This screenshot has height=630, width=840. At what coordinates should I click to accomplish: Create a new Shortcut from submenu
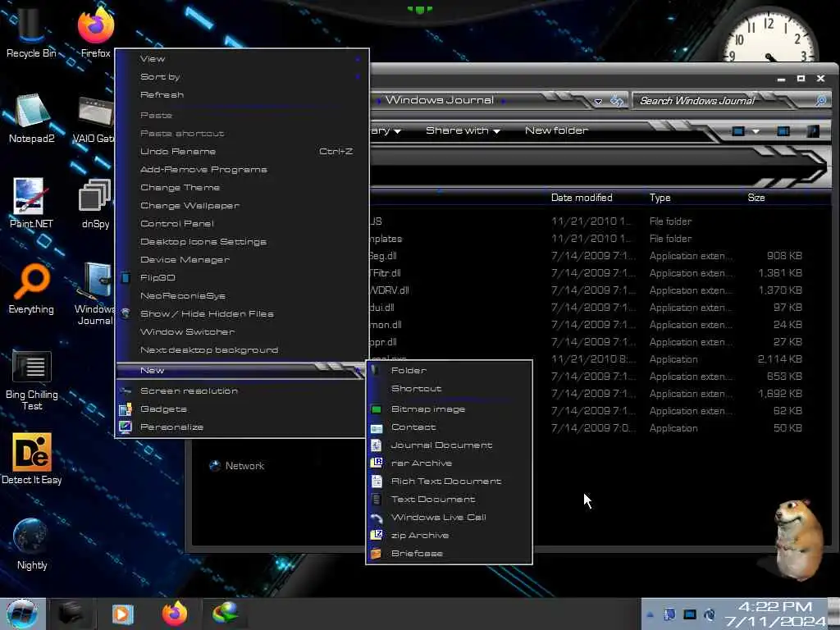[x=449, y=389]
